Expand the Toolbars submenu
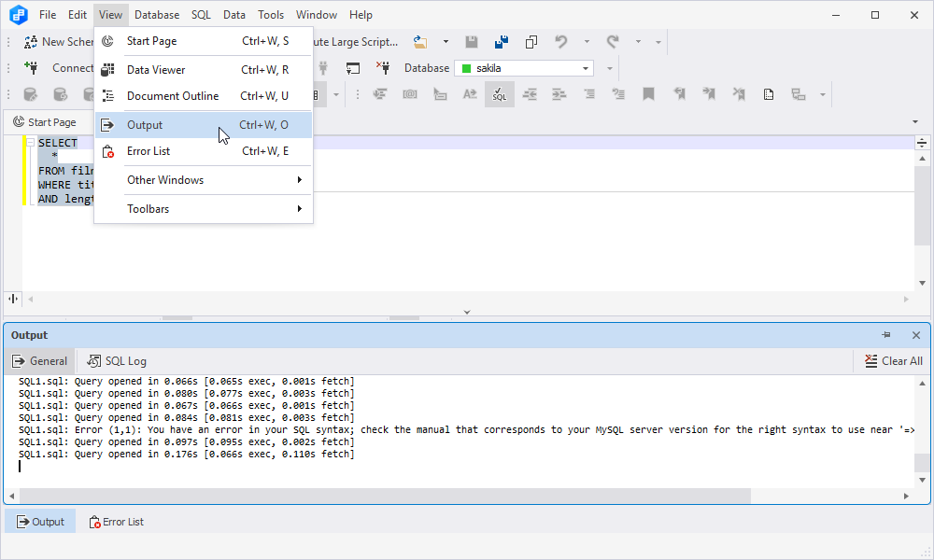 (x=204, y=209)
